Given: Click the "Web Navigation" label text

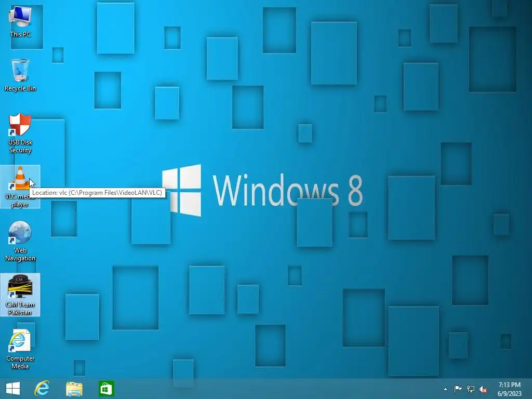Looking at the screenshot, I should point(20,254).
